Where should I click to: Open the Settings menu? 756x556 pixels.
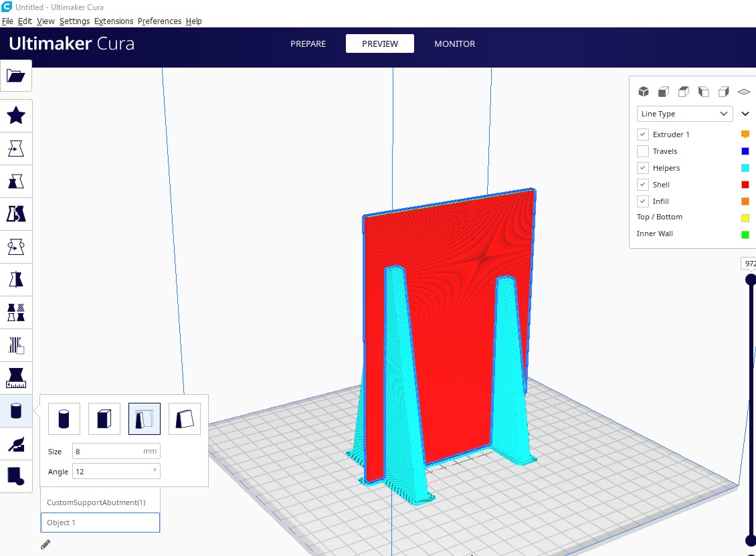click(x=74, y=21)
